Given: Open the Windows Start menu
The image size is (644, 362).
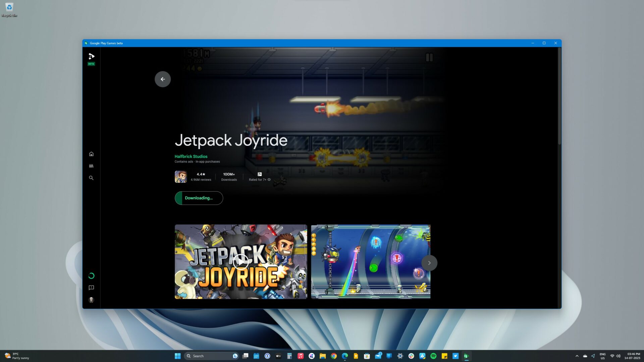Looking at the screenshot, I should click(177, 356).
